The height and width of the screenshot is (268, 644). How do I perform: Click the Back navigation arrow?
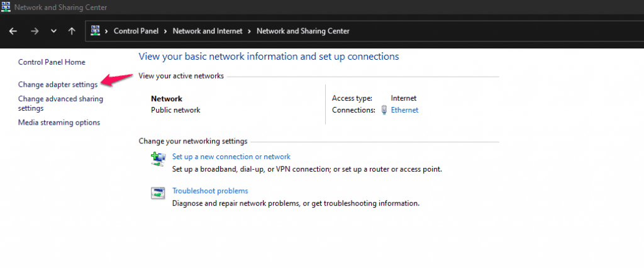click(x=13, y=31)
